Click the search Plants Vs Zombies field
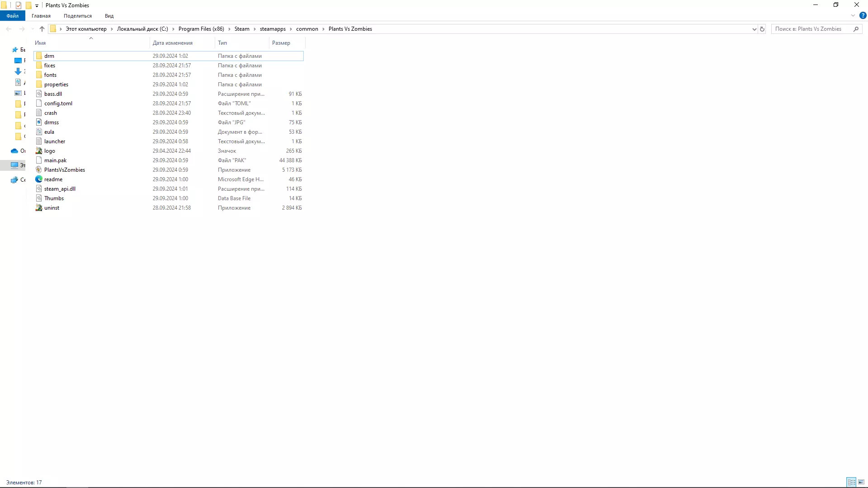868x488 pixels. click(811, 29)
